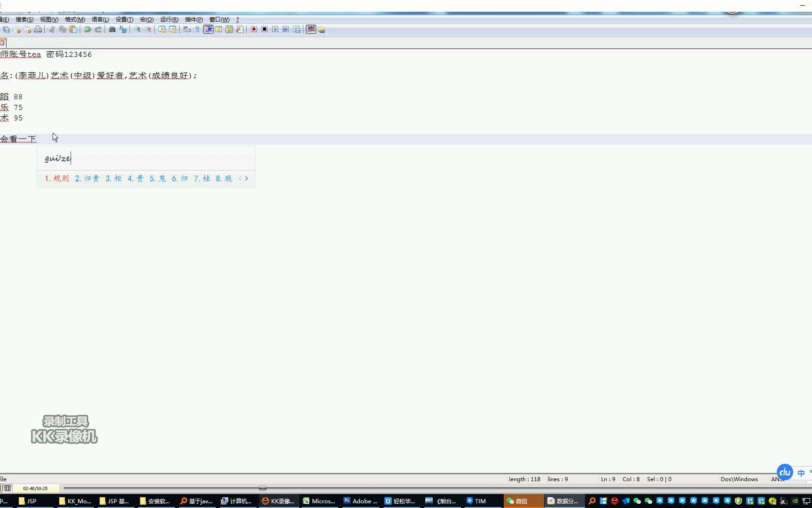812x508 pixels.
Task: Click the Close document toolbar icon
Action: [17, 30]
